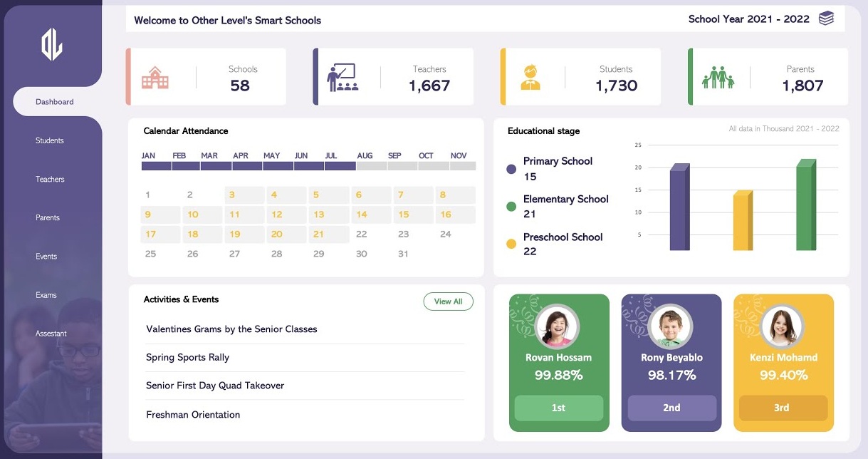Click the Primary School legend dot
The height and width of the screenshot is (459, 868).
[x=511, y=169]
